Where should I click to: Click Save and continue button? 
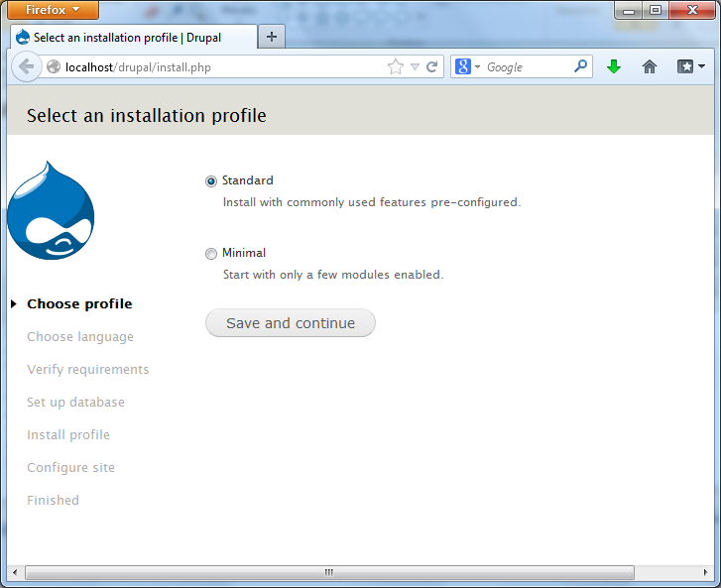click(291, 322)
